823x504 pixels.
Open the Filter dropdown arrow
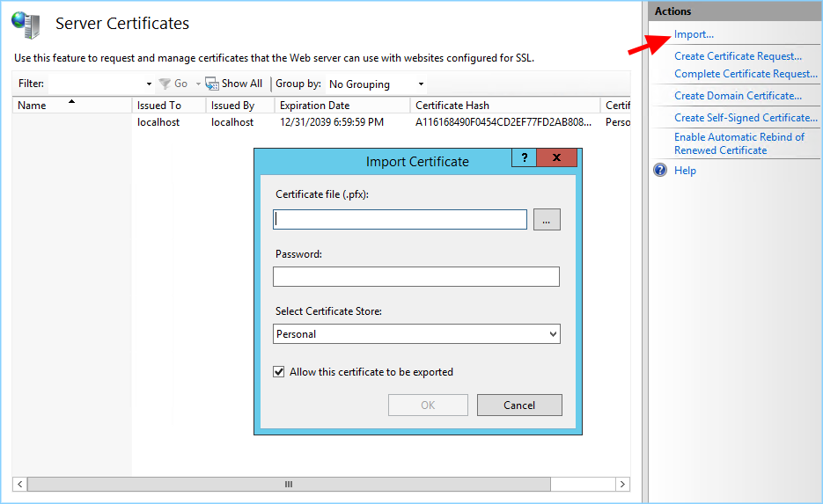coord(149,84)
